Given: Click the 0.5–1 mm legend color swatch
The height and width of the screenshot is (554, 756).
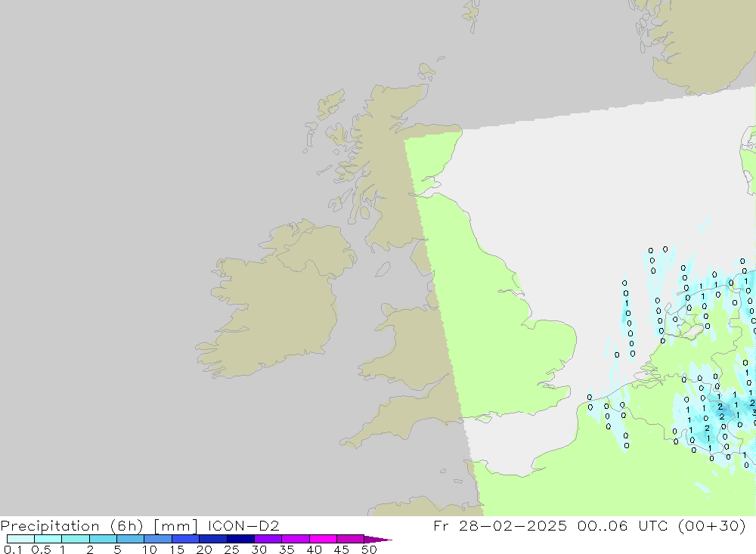Looking at the screenshot, I should click(48, 539).
